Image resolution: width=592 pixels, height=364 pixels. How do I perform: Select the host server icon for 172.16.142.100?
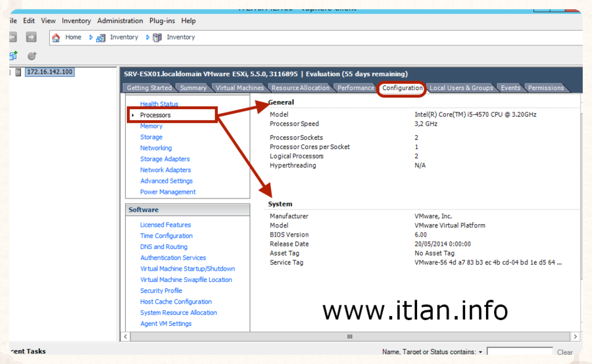point(18,72)
